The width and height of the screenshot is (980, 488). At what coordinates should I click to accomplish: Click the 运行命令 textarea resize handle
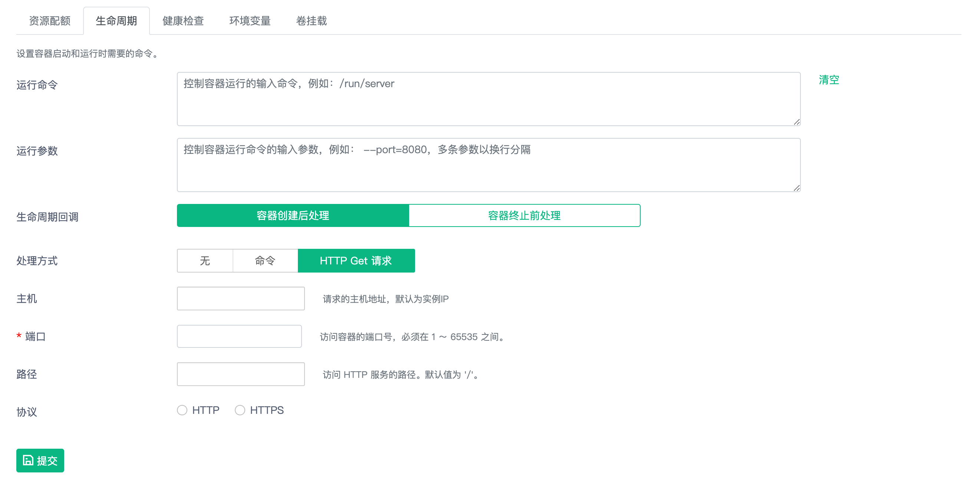(797, 122)
